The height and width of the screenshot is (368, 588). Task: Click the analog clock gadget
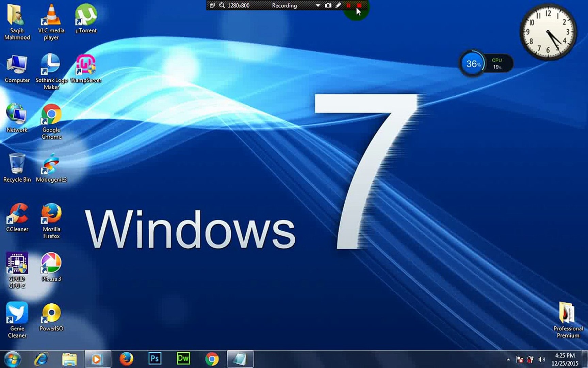tap(548, 32)
